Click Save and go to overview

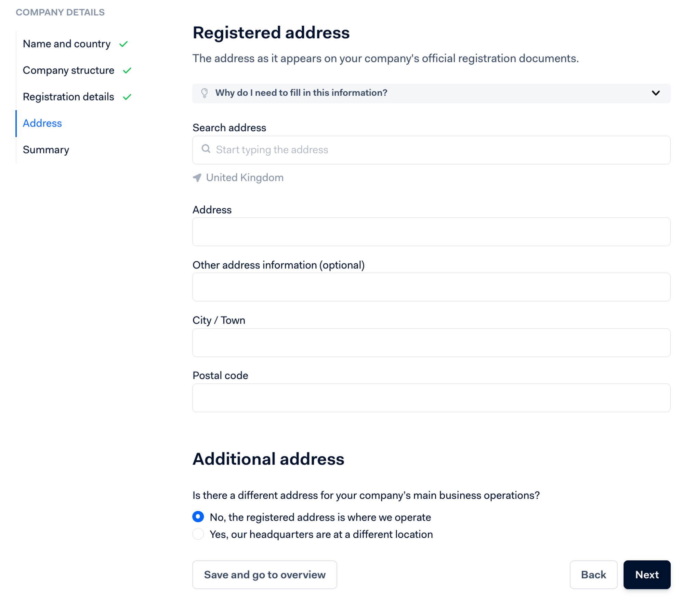pyautogui.click(x=264, y=574)
